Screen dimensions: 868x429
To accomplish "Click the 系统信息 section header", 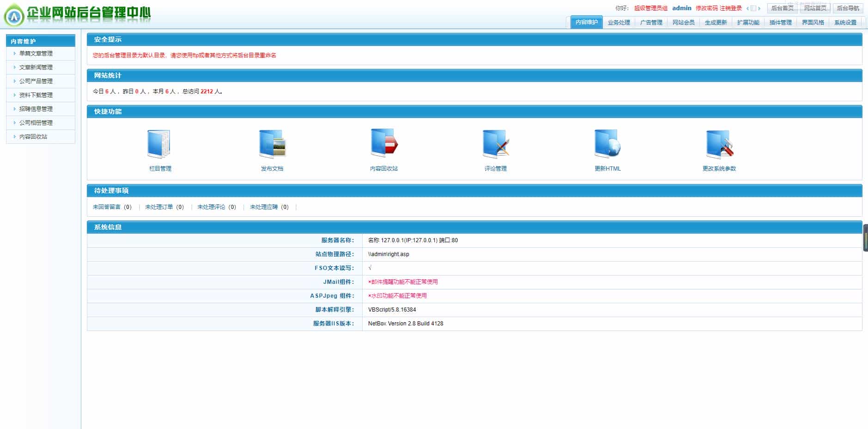I will [x=474, y=227].
